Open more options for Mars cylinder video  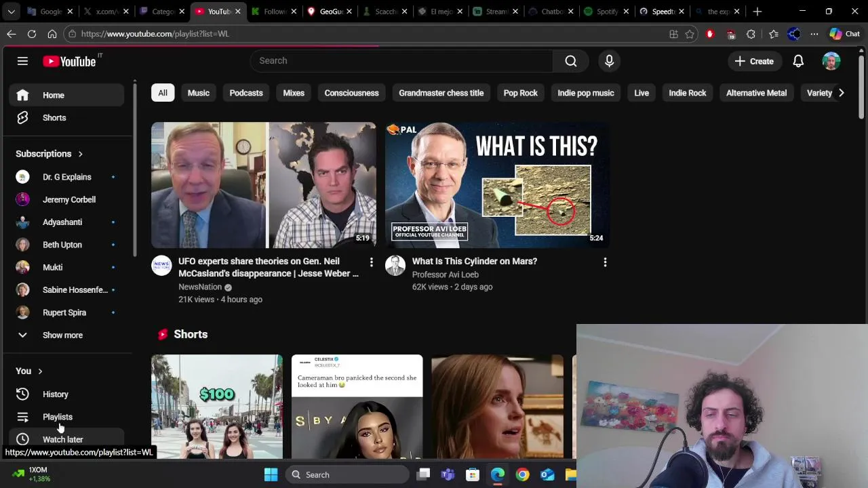(605, 262)
